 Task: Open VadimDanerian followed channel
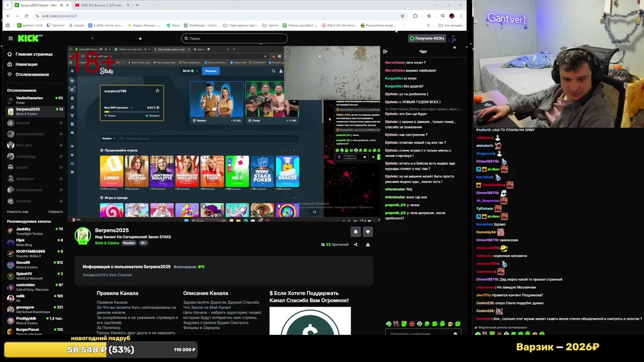click(x=35, y=100)
